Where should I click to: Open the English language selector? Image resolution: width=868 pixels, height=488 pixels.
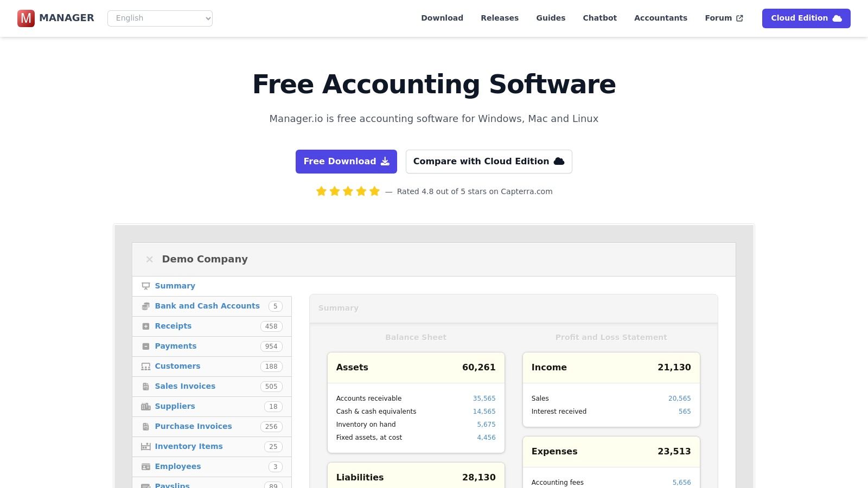[159, 18]
